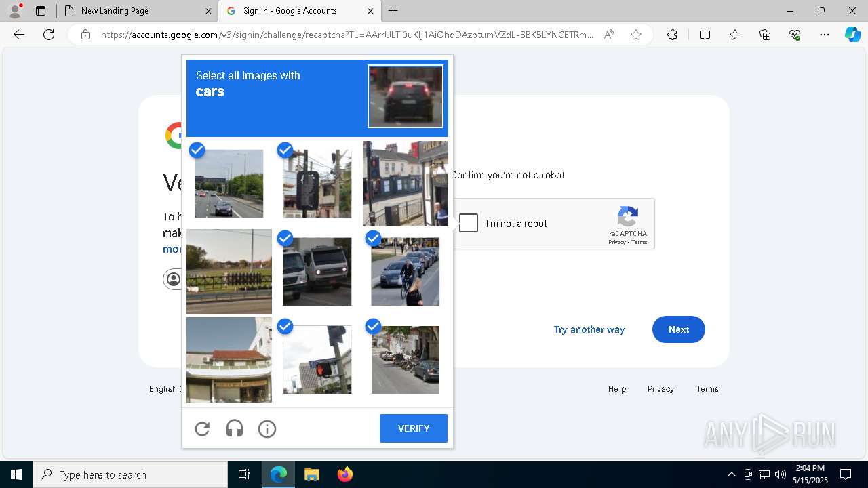Open the Help link in page footer
868x488 pixels.
(x=617, y=388)
